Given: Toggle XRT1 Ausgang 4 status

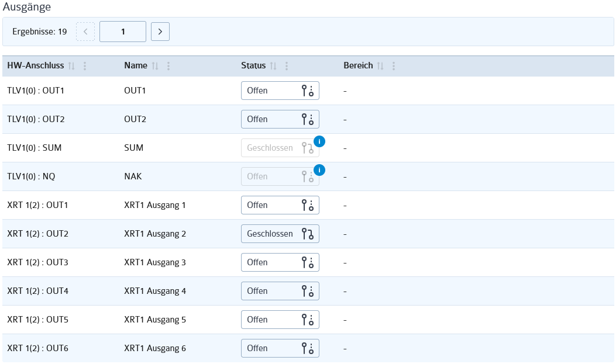Looking at the screenshot, I should 280,291.
